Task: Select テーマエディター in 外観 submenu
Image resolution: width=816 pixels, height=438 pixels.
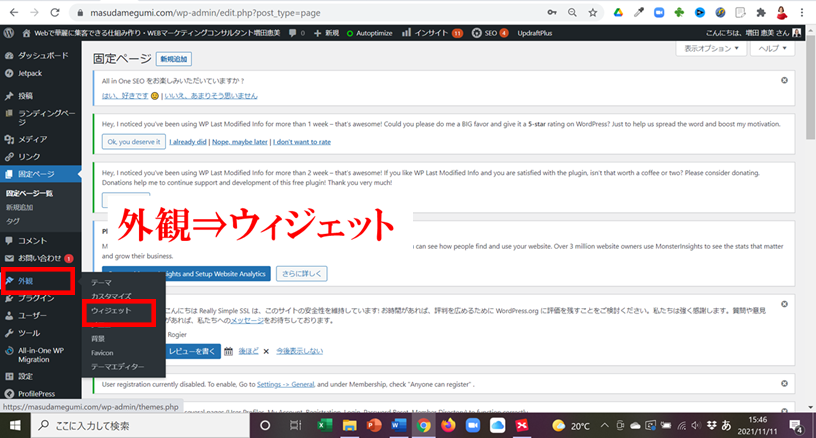Action: click(x=118, y=367)
